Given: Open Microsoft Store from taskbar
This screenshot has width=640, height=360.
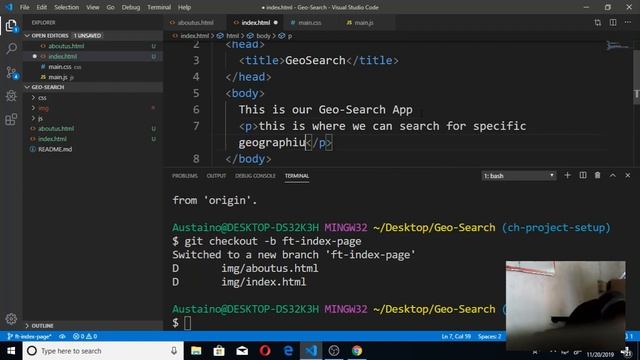Looking at the screenshot, I should [219, 351].
